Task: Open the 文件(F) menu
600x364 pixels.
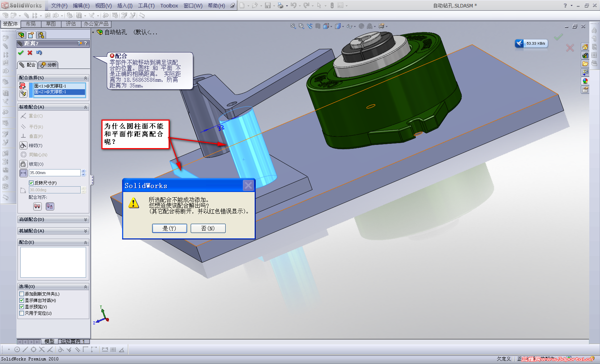Action: [x=59, y=6]
